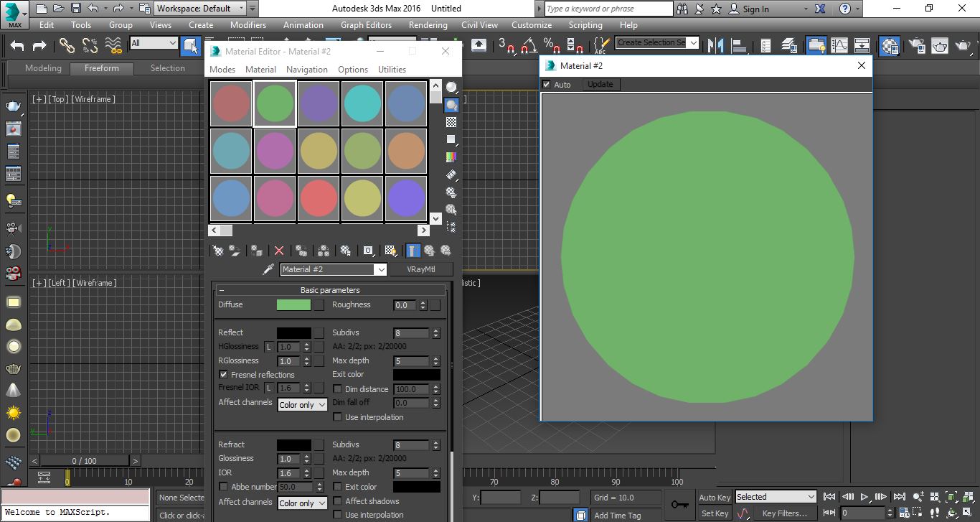Toggle Auto checkbox in Material #2 window

547,84
